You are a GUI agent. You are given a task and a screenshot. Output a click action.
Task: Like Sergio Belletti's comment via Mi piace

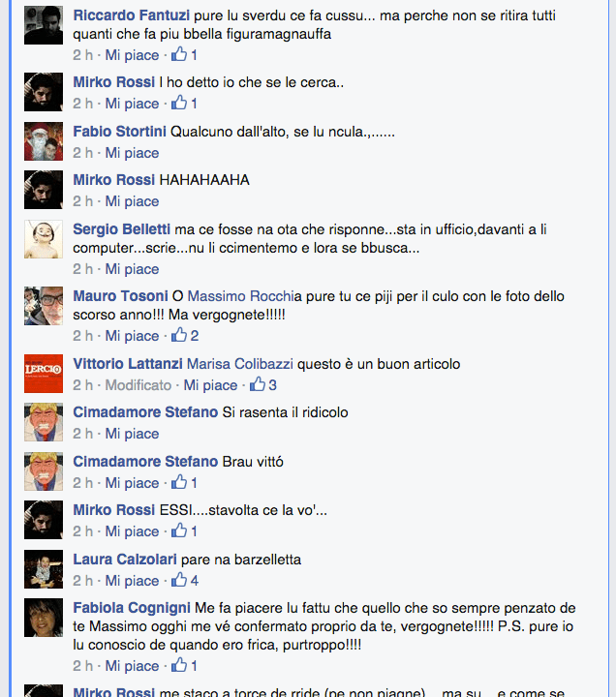pyautogui.click(x=132, y=269)
